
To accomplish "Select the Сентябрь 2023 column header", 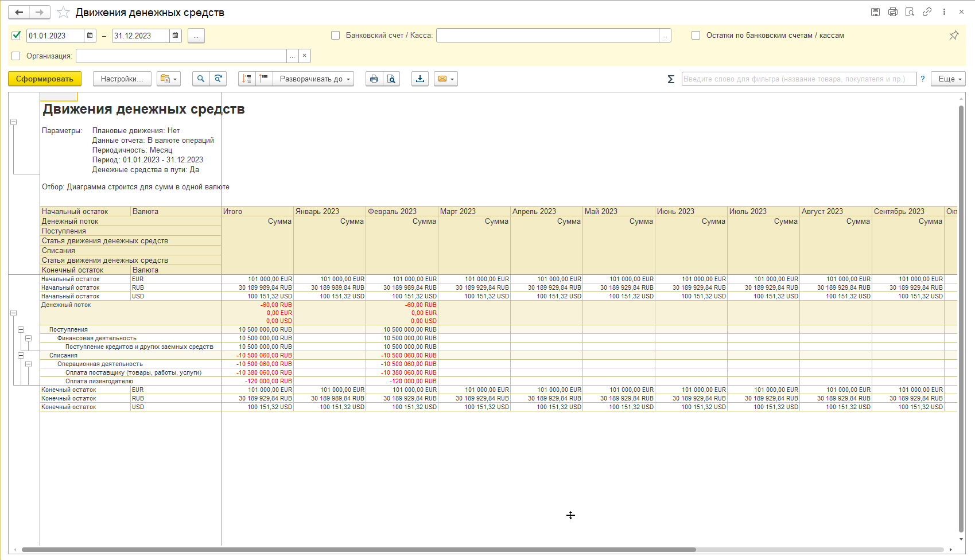I will 908,211.
